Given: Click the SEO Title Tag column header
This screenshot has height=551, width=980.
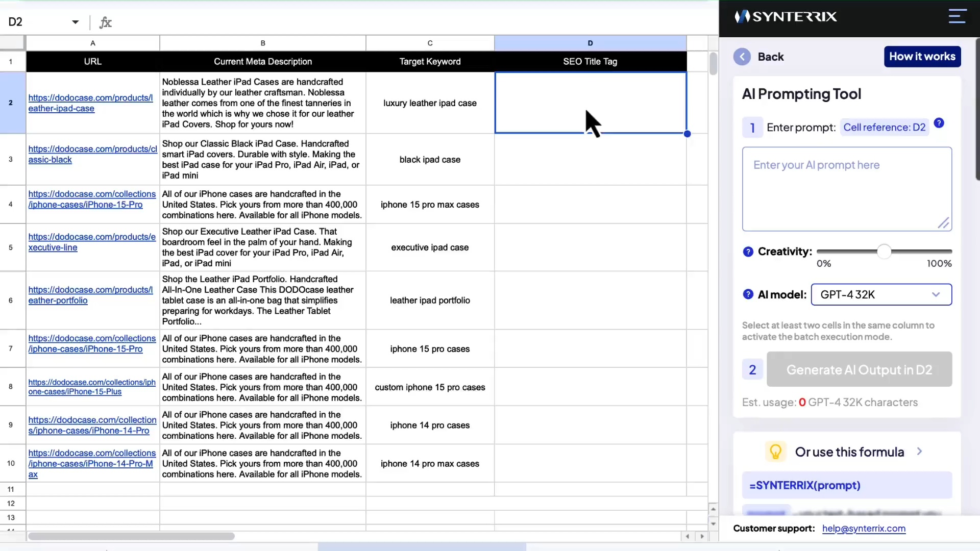Looking at the screenshot, I should (x=590, y=61).
